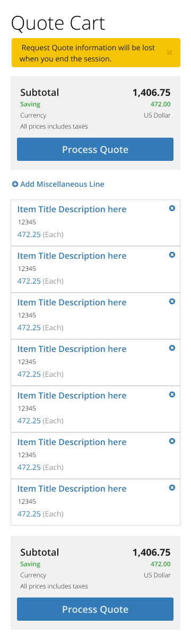Remove the fourth cart item
The width and height of the screenshot is (191, 644).
(x=172, y=348)
